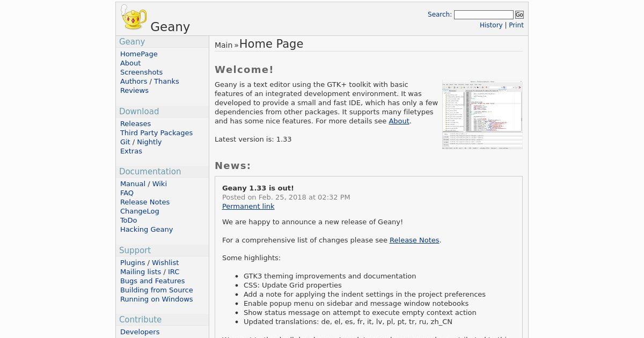644x338 pixels.
Task: Open the Manual link
Action: (x=133, y=184)
